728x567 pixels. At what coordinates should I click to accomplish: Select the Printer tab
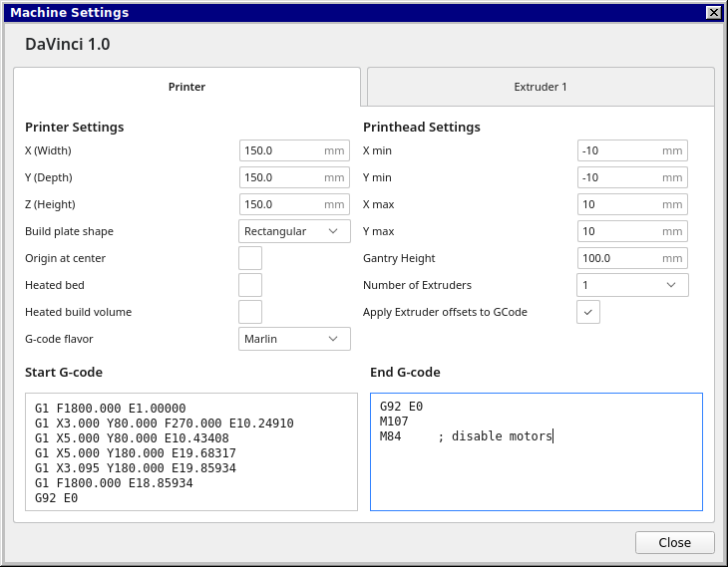point(186,87)
